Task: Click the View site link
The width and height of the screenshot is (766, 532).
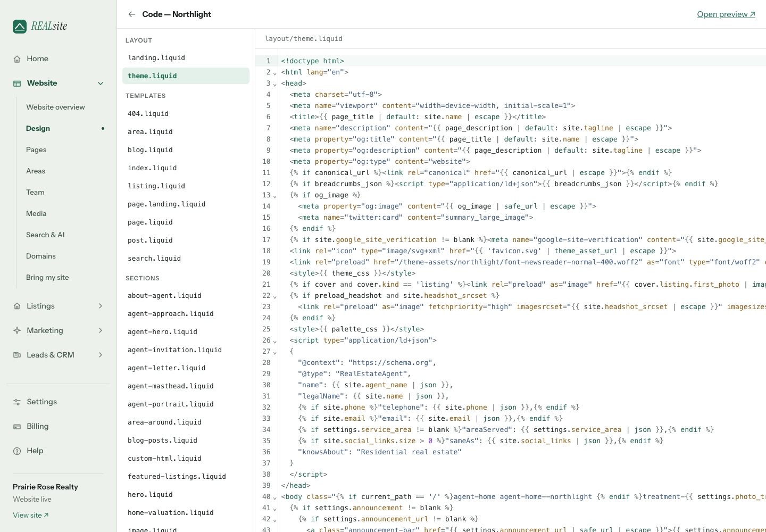Action: 31,515
